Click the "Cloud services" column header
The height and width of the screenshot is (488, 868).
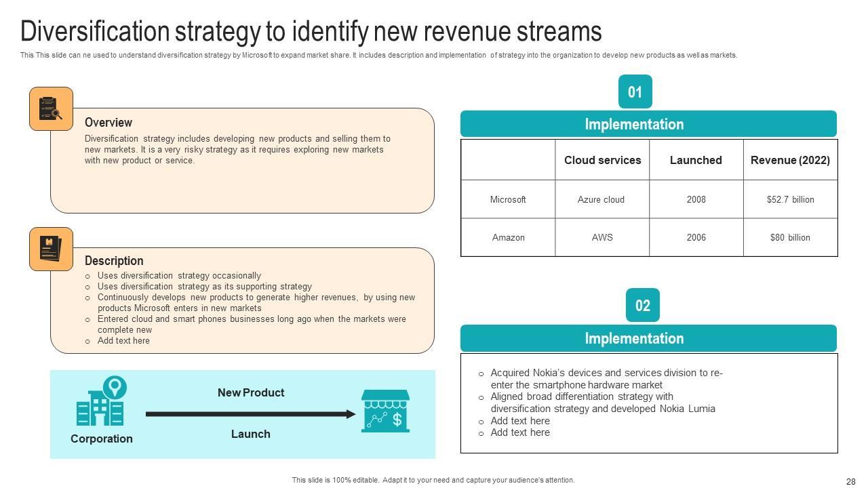tap(602, 160)
